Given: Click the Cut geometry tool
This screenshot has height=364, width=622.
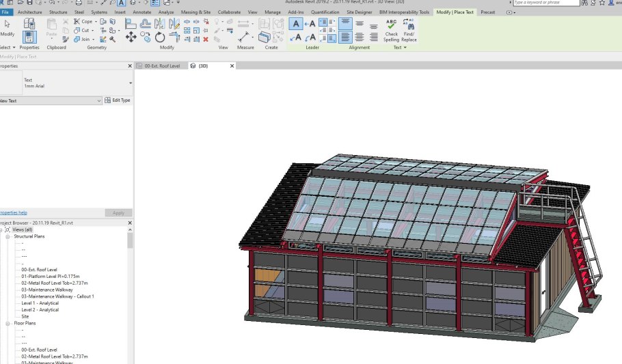Looking at the screenshot, I should coord(82,30).
